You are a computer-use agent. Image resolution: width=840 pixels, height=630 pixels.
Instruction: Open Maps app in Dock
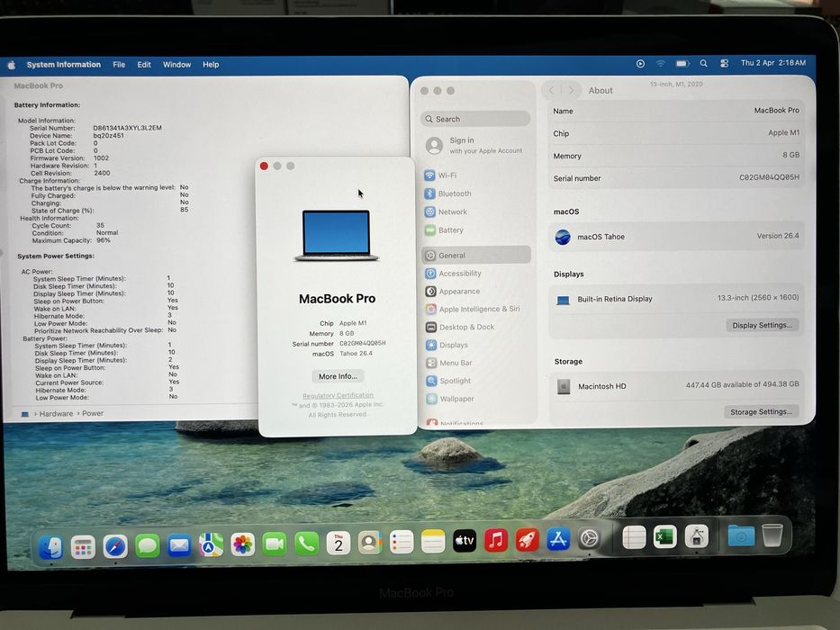211,544
